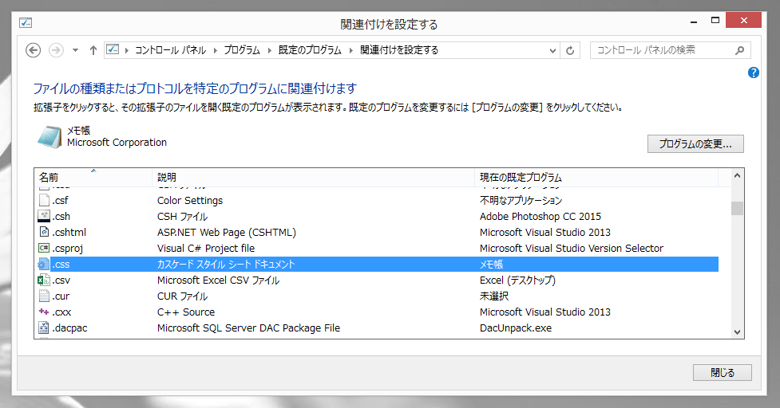Click the Back navigation arrow
Viewport: 780px width, 408px height.
click(33, 50)
